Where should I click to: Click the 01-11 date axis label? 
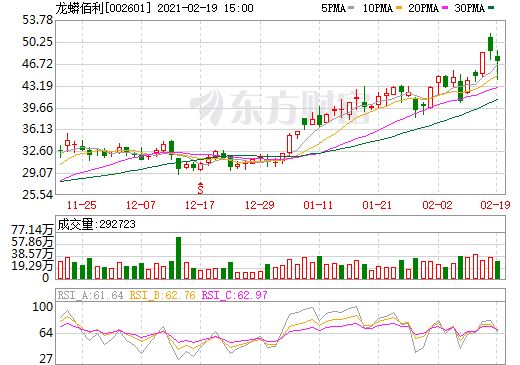coord(318,205)
